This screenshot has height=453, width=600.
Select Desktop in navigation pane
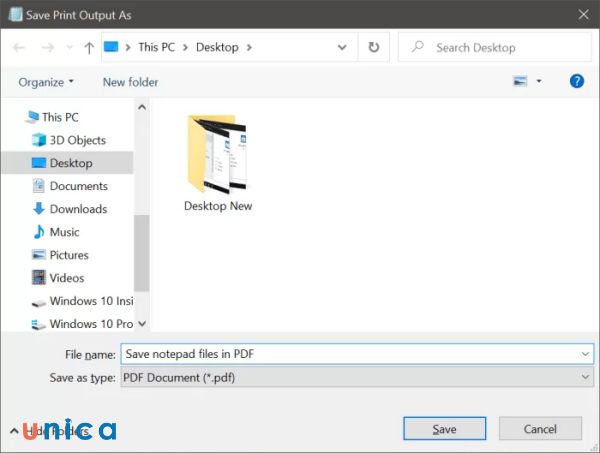click(67, 163)
